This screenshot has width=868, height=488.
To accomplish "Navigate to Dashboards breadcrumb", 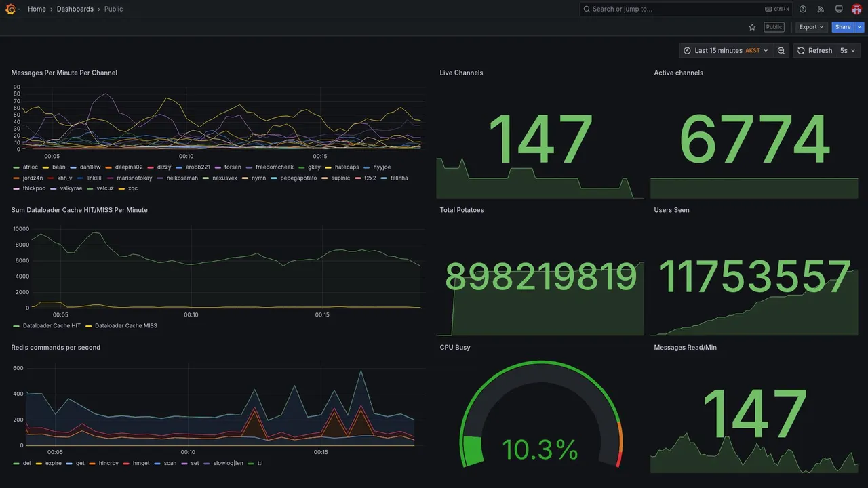I will 75,9.
